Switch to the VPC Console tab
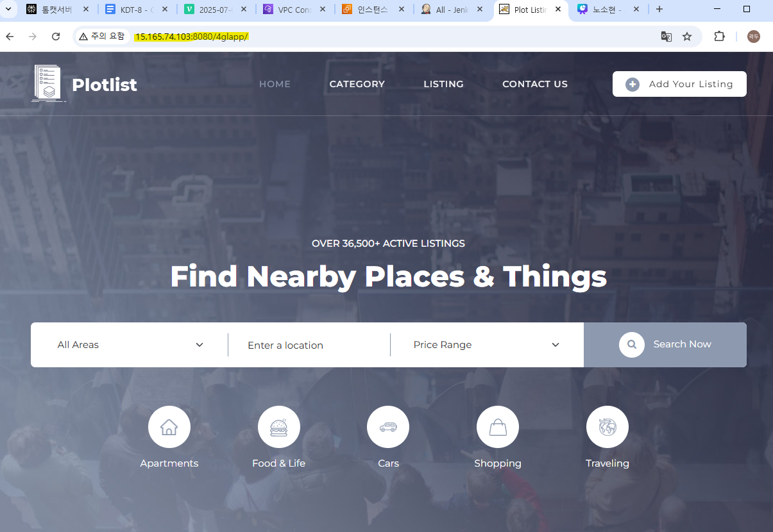773x532 pixels. 295,10
